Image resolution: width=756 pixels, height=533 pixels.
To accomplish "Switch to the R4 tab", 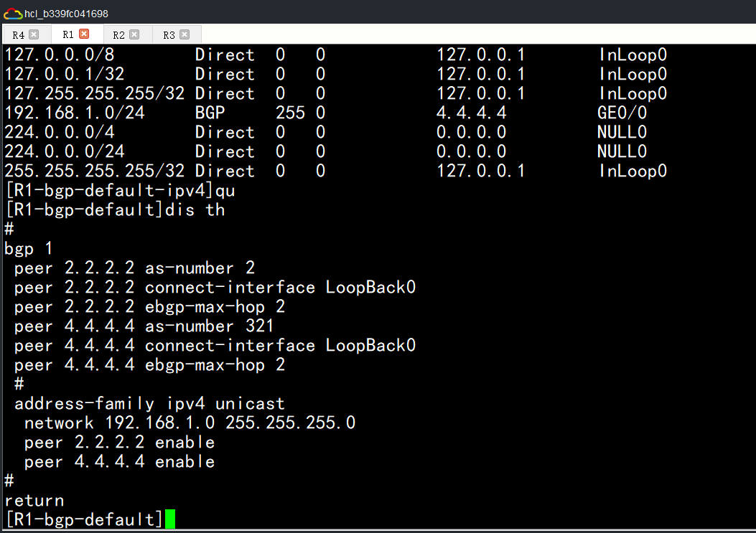I will [x=19, y=34].
